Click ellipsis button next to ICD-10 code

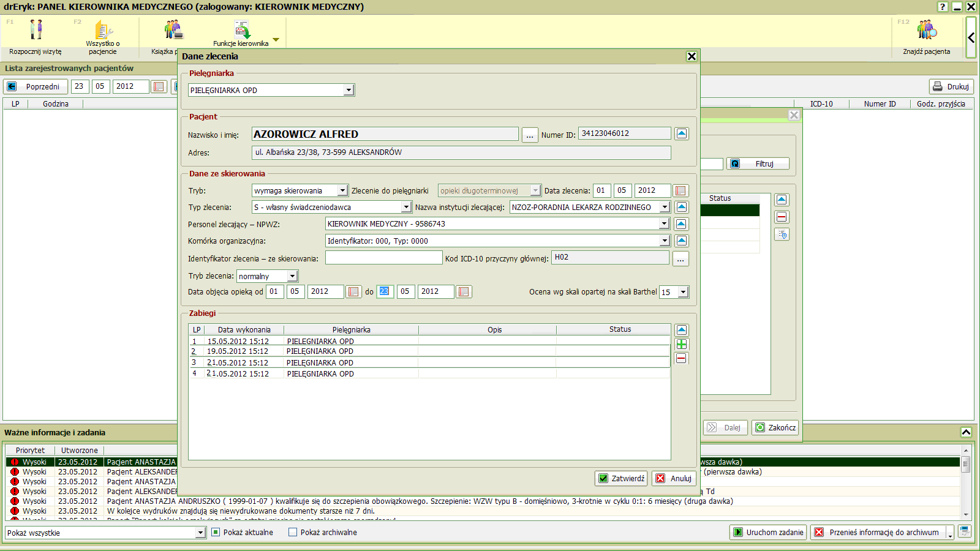point(680,259)
